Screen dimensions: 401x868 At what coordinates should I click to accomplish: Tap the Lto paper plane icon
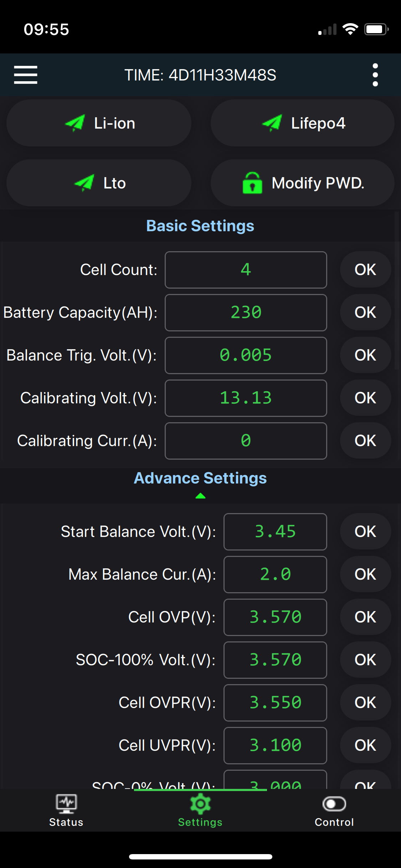click(84, 183)
